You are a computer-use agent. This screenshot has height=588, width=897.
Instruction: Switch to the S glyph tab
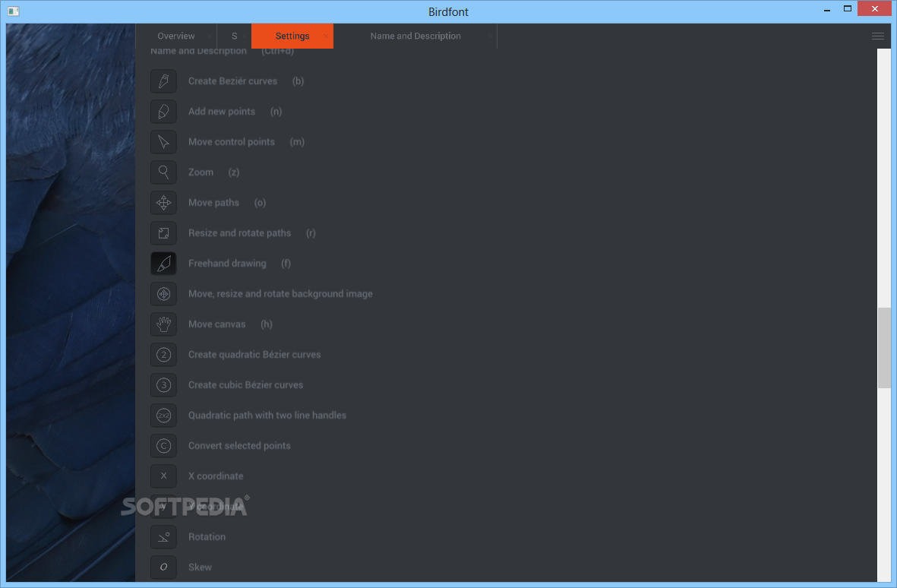point(234,36)
